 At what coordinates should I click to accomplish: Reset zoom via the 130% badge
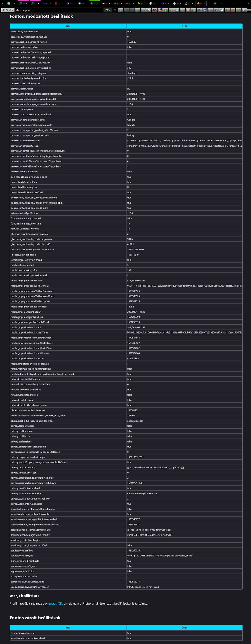point(107,10)
